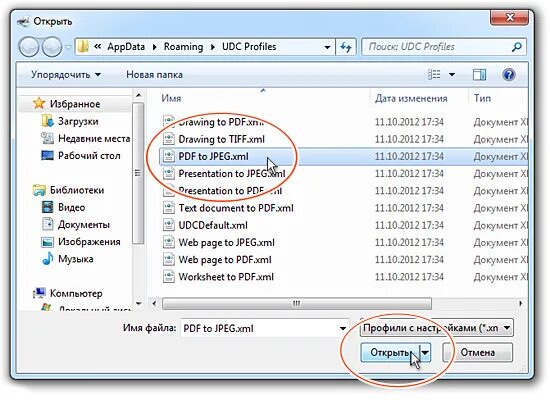Click the change view icon
550x400 pixels.
[434, 74]
